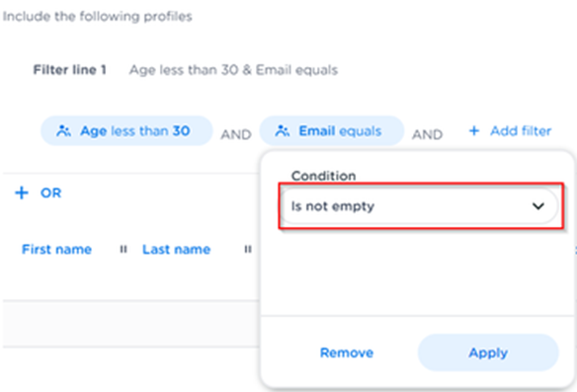Click the plus icon beside Add filter

(474, 131)
